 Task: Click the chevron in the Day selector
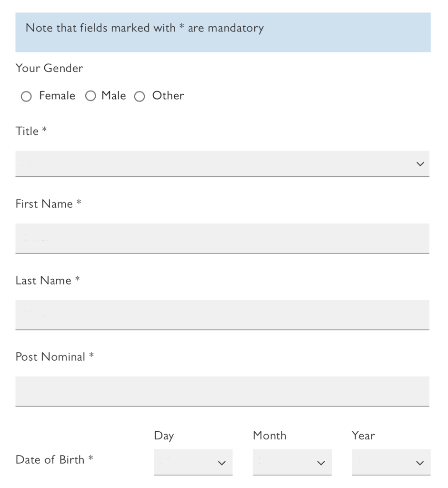221,463
